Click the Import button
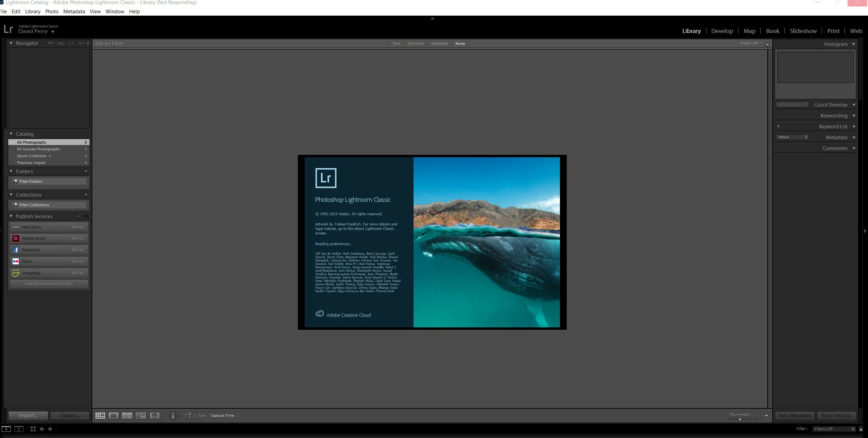This screenshot has width=868, height=438. tap(28, 416)
